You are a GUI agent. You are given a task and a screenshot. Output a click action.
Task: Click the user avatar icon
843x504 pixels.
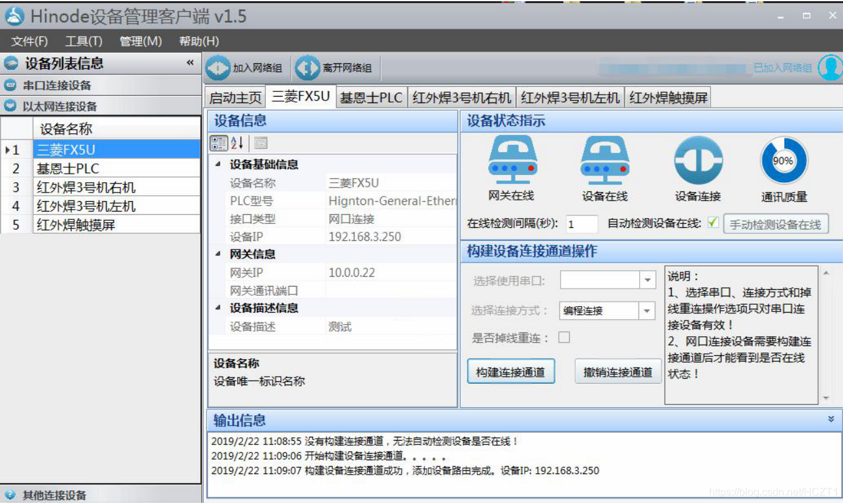[831, 67]
